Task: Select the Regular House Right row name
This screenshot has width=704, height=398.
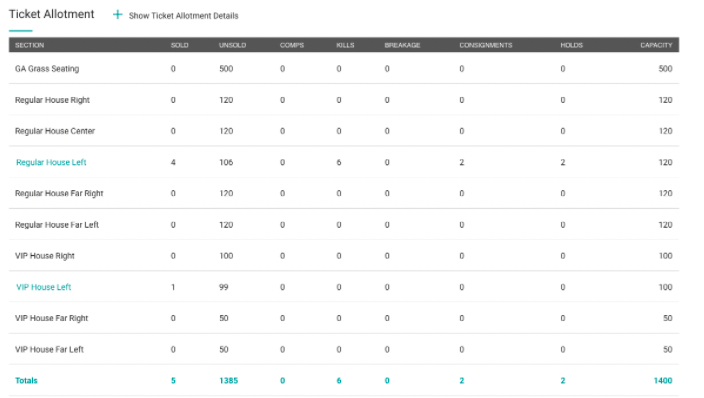Action: click(53, 100)
